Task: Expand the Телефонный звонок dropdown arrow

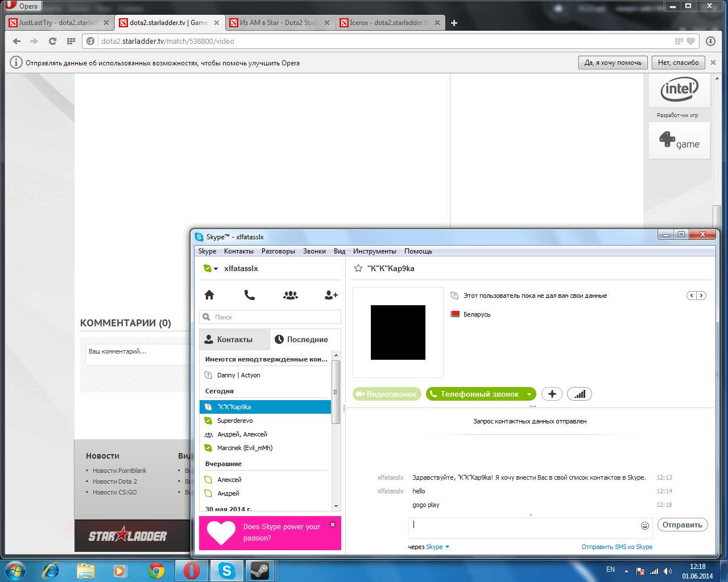Action: 530,394
